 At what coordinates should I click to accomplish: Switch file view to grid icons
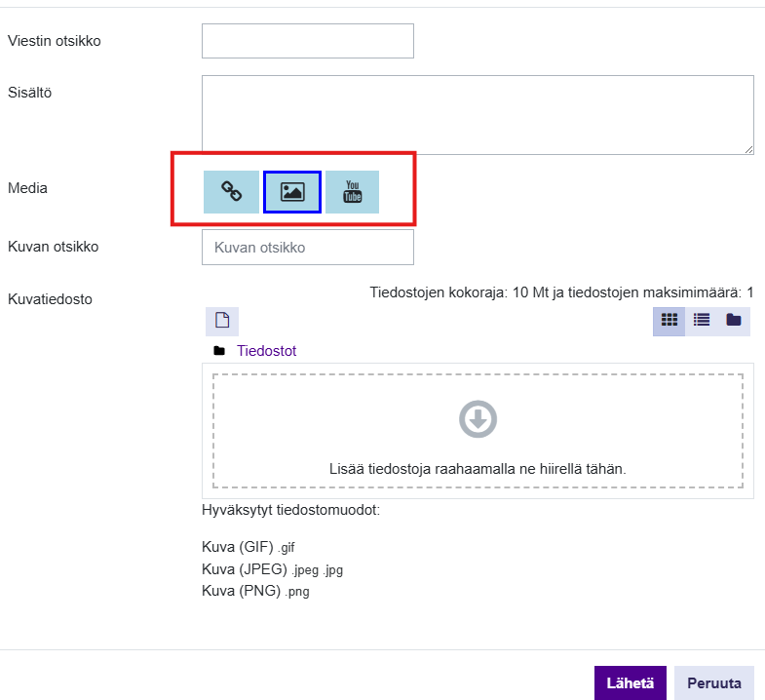point(669,320)
